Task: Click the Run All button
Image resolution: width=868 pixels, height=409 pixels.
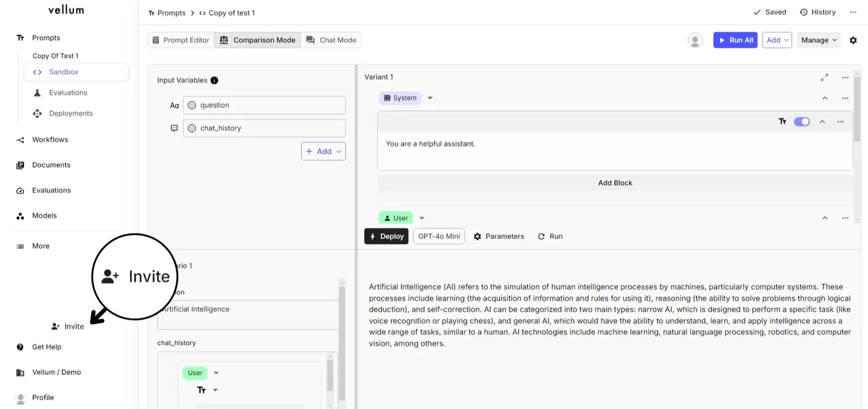Action: (735, 40)
